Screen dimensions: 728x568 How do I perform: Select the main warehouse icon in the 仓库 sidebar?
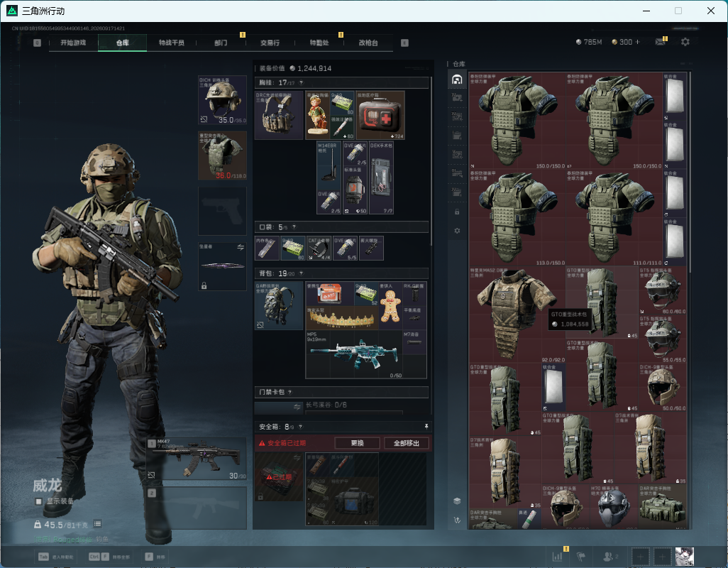point(457,80)
